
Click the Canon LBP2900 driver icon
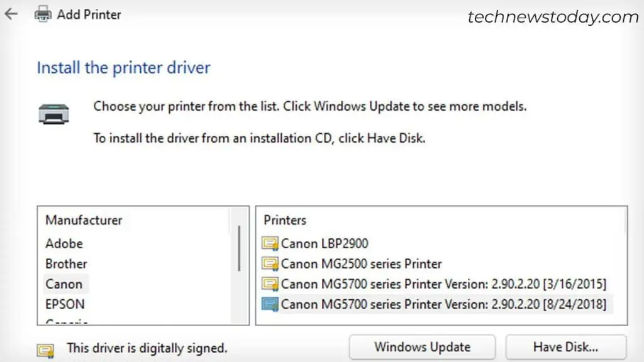(270, 244)
